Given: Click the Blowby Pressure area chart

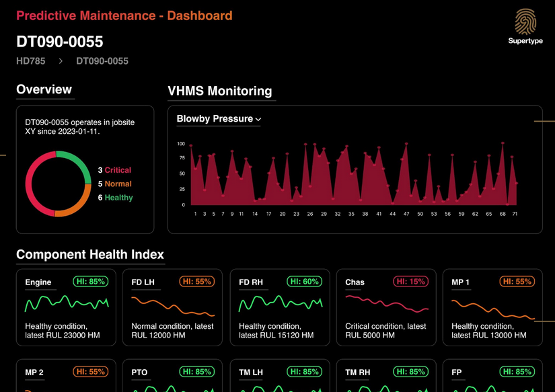Looking at the screenshot, I should point(353,174).
